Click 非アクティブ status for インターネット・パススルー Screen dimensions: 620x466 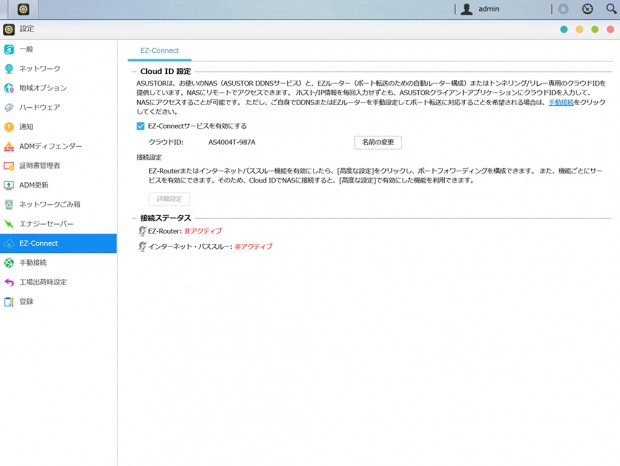(253, 247)
